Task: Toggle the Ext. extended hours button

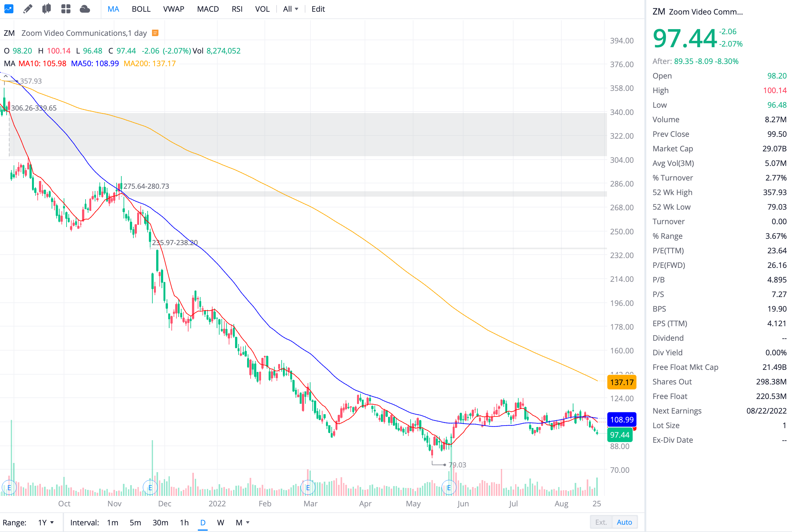Action: [x=601, y=522]
